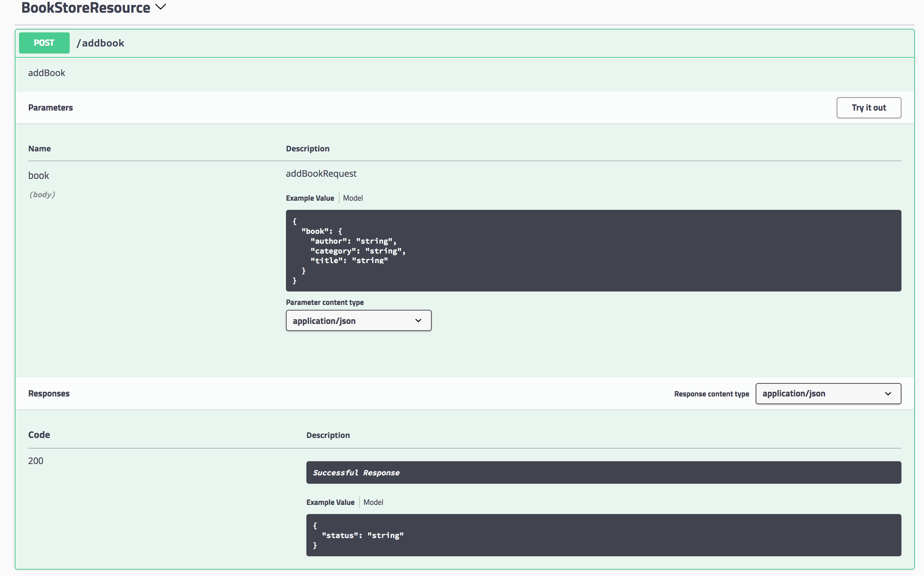The height and width of the screenshot is (576, 924).
Task: Click the Successful Response description box
Action: pos(603,472)
